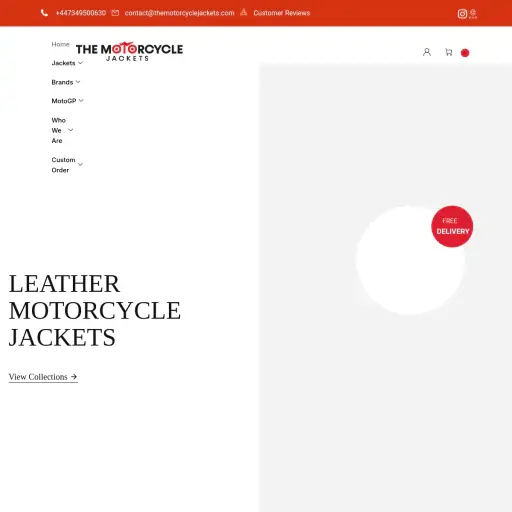This screenshot has width=512, height=512.
Task: Click the icon next to Instagram
Action: click(x=473, y=14)
